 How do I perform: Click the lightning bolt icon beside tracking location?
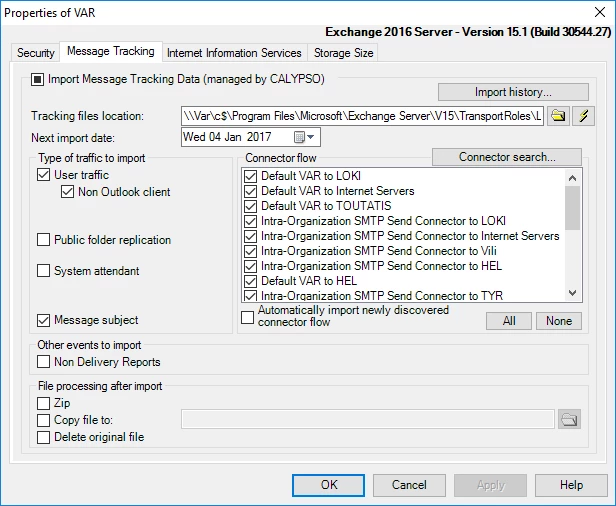(583, 116)
